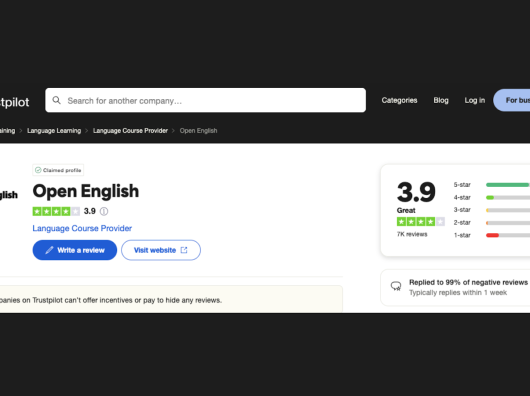Click the Log in link
Screen dimensions: 530x396
pyautogui.click(x=475, y=100)
